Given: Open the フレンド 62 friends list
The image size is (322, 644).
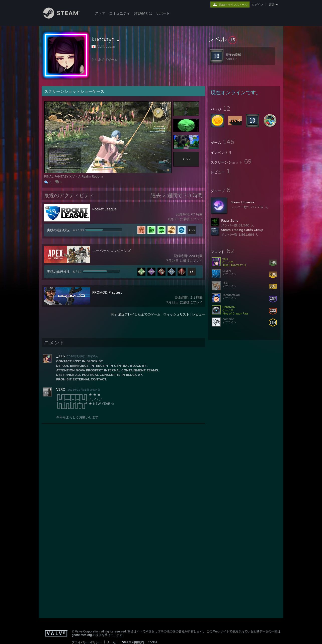Looking at the screenshot, I should (x=222, y=251).
